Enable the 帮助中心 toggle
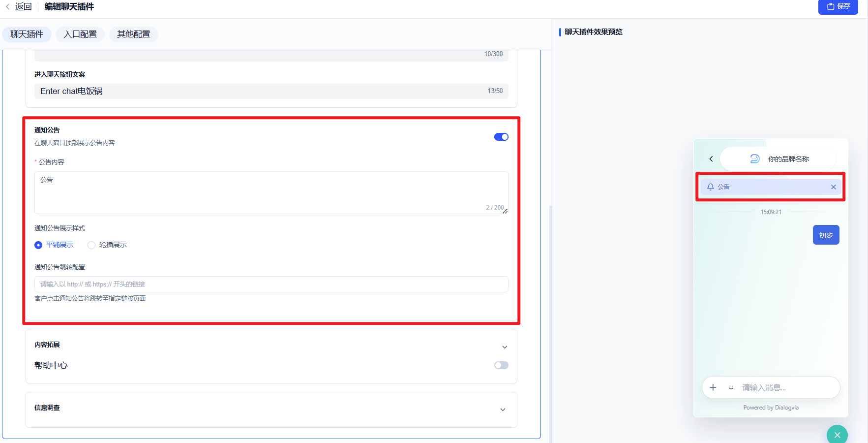This screenshot has height=443, width=868. click(501, 365)
